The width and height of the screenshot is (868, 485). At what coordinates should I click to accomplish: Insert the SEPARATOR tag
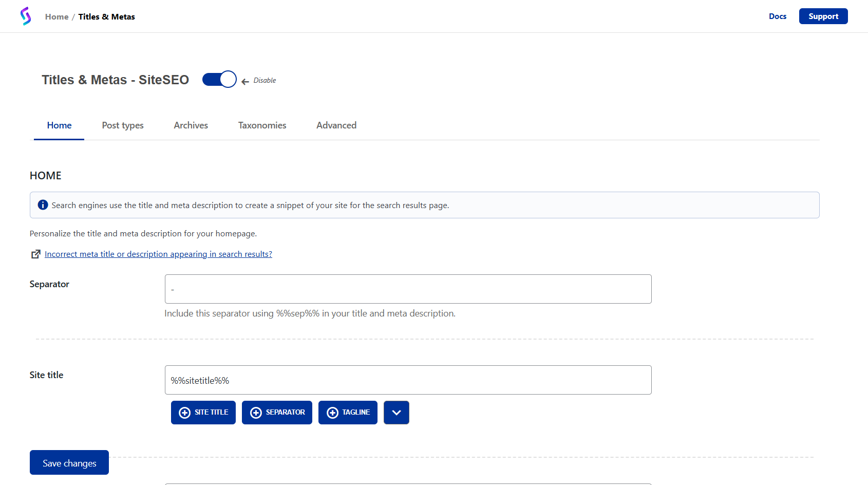click(277, 413)
